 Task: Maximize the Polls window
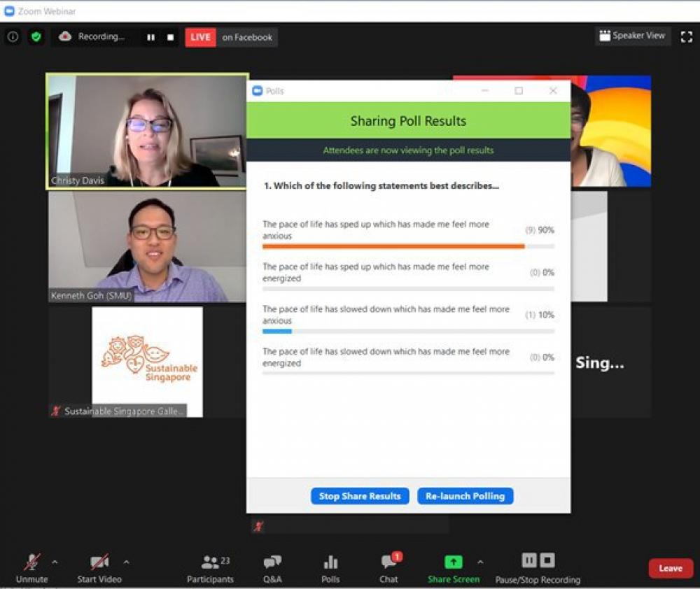519,90
